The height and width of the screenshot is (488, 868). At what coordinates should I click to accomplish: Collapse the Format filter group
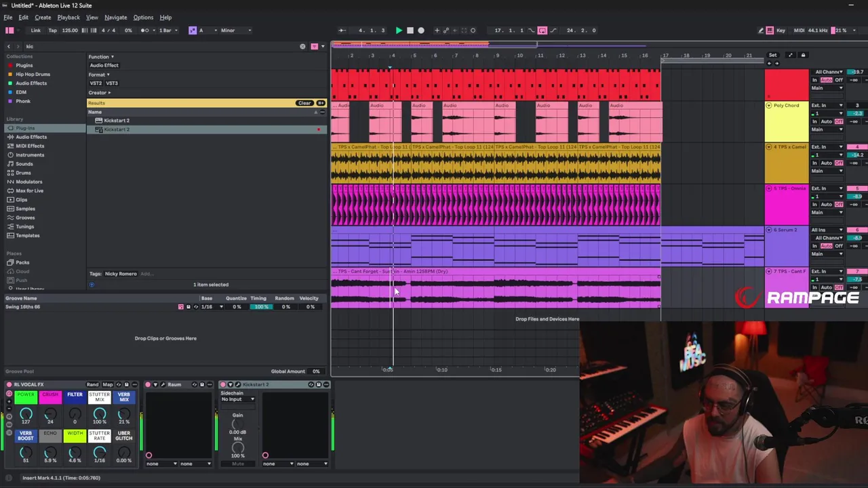(x=99, y=75)
